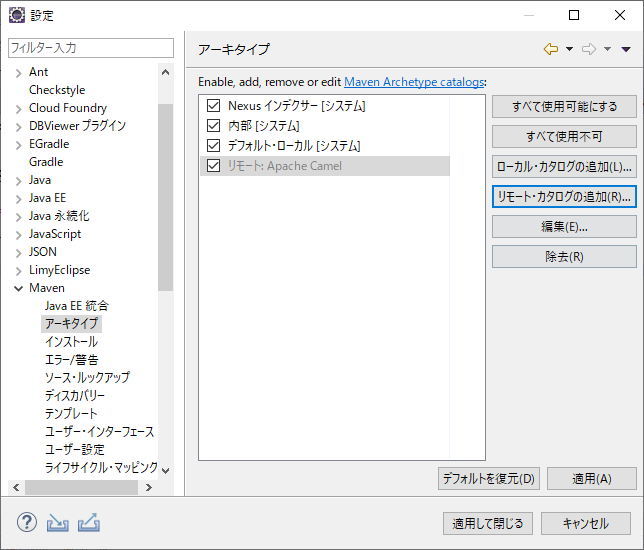Click 適用して閉じる button

(488, 523)
